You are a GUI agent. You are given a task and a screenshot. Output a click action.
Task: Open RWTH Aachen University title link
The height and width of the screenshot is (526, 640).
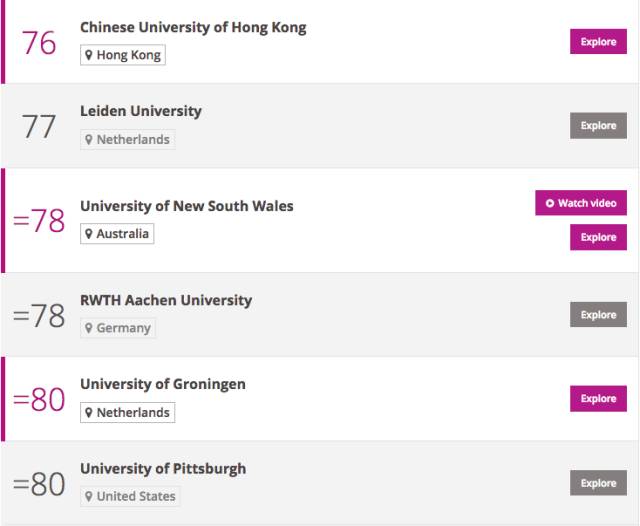pos(166,300)
